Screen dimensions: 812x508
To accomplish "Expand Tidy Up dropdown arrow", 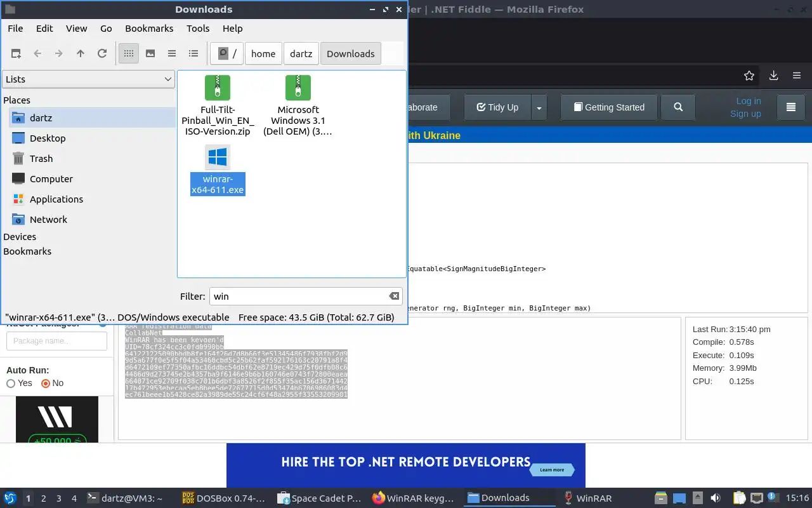I will pyautogui.click(x=539, y=107).
